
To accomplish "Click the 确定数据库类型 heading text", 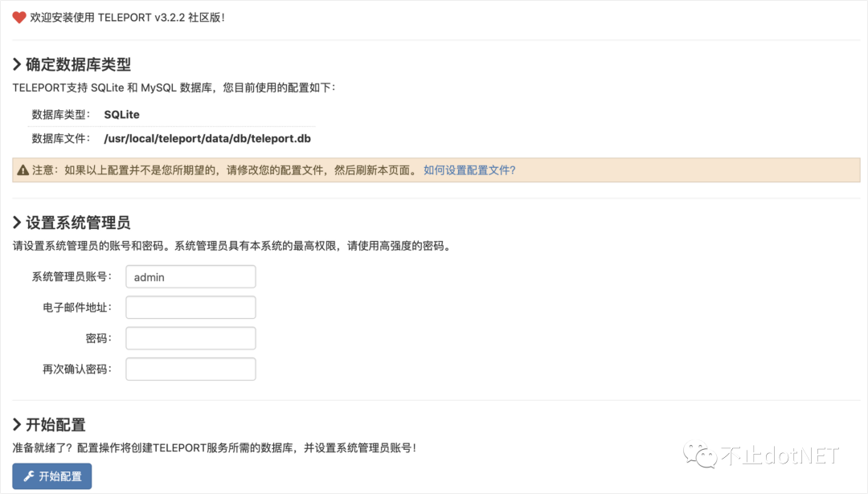I will tap(79, 65).
